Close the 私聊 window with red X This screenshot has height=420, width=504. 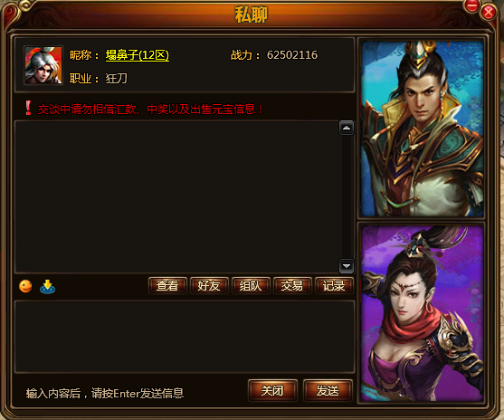coord(489,13)
